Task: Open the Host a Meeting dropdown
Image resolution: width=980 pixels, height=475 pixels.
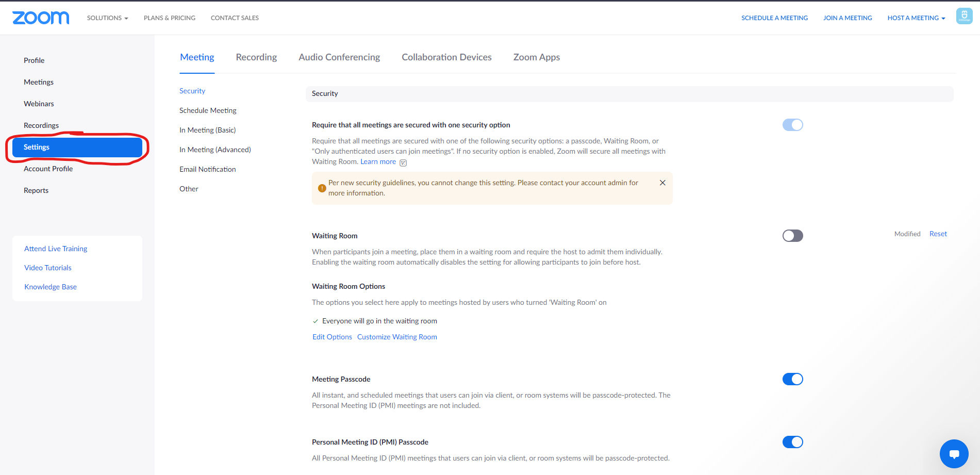Action: coord(916,18)
